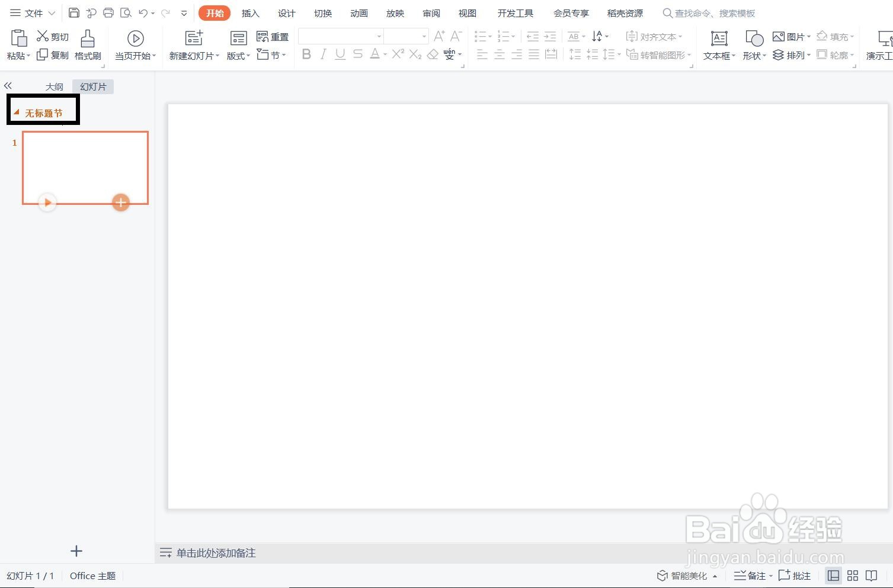Select normal view in the status bar
The height and width of the screenshot is (588, 893).
tap(834, 576)
